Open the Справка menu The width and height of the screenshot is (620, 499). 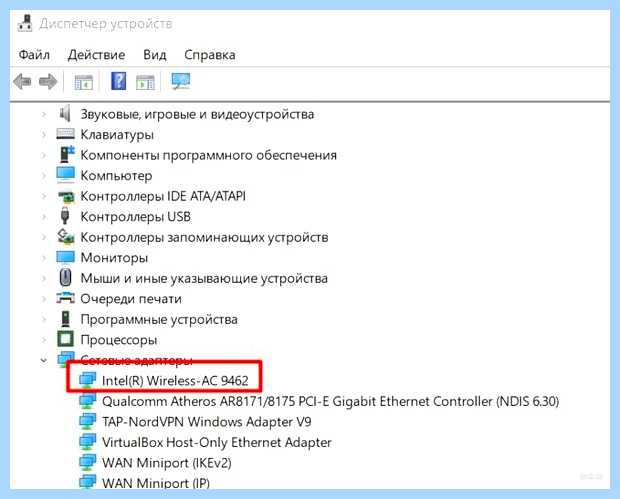pos(210,55)
